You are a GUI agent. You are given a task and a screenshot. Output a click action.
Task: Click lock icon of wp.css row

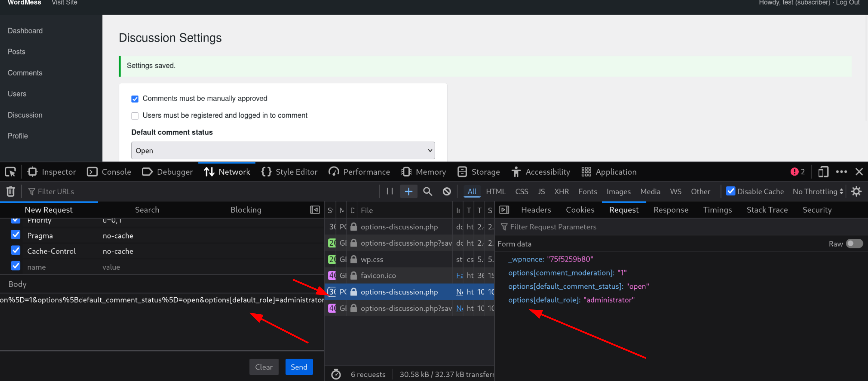(x=353, y=259)
